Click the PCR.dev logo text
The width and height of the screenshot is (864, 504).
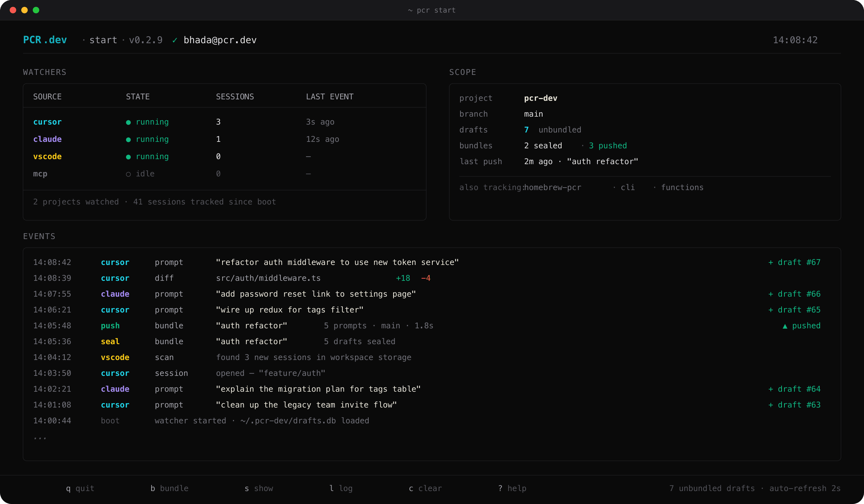point(45,40)
